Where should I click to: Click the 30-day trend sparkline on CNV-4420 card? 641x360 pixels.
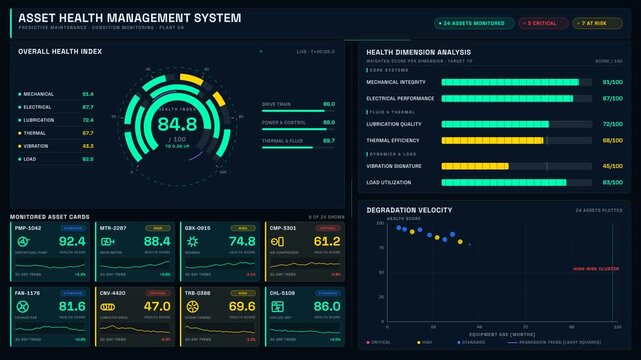(135, 329)
